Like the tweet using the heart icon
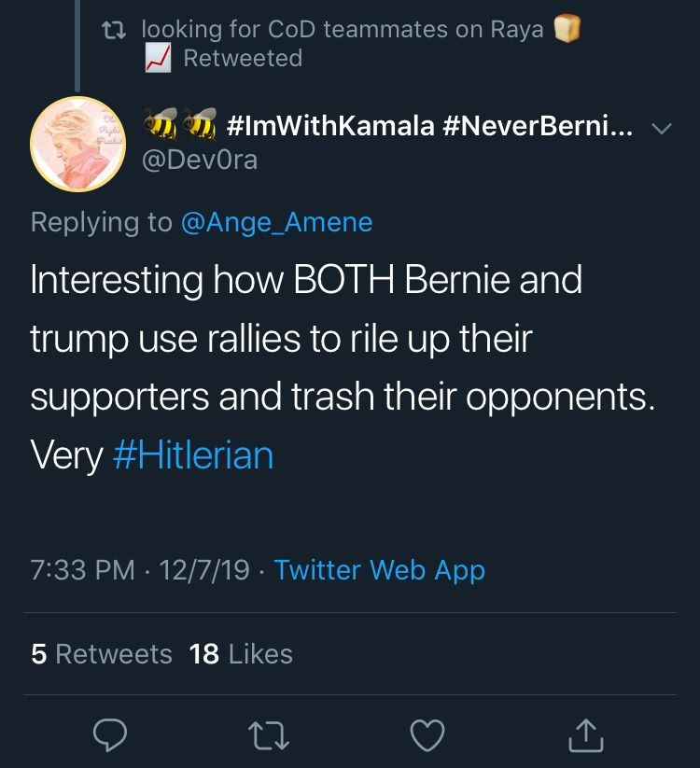Image resolution: width=700 pixels, height=768 pixels. click(x=427, y=736)
